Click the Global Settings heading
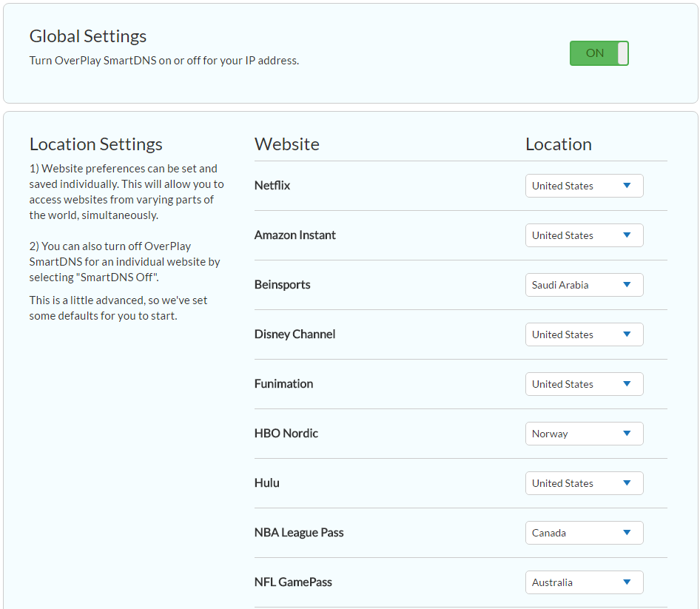 pyautogui.click(x=87, y=36)
